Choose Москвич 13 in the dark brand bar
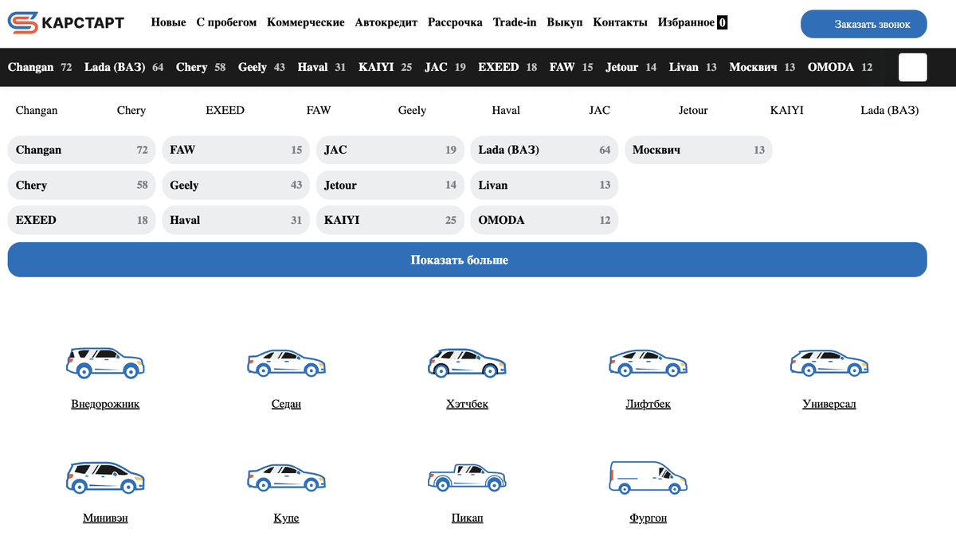This screenshot has width=956, height=560. 762,67
